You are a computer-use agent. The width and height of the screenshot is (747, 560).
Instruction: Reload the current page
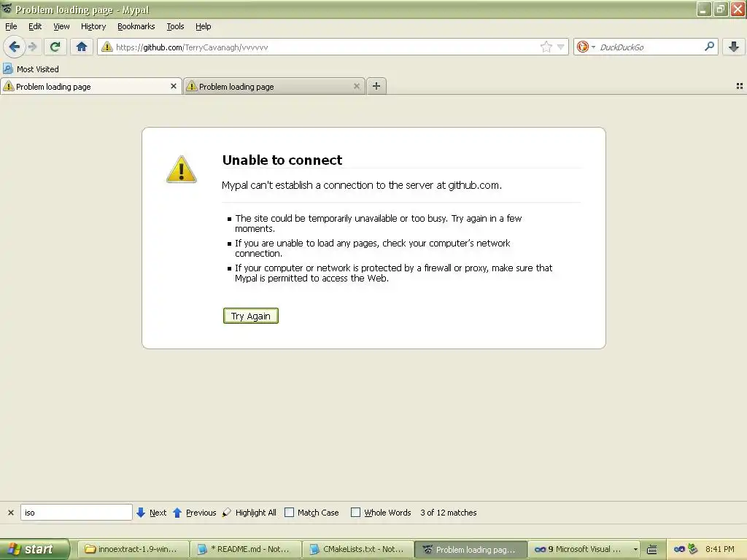55,47
